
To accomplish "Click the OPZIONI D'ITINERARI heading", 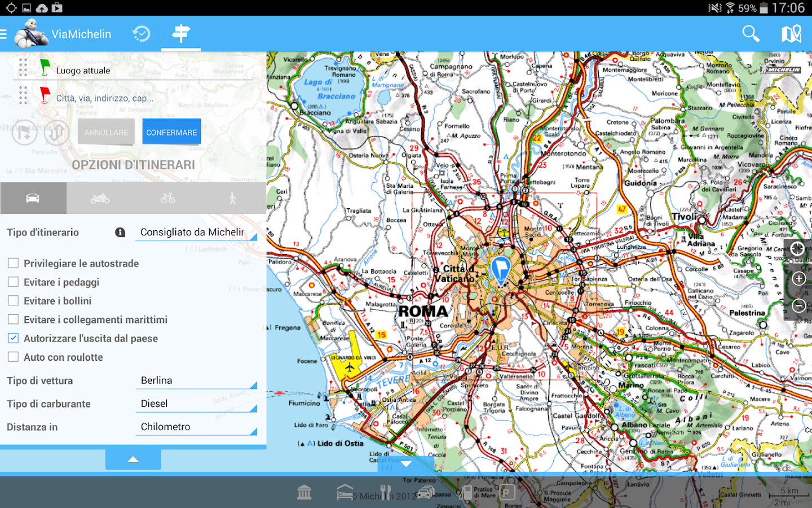I will tap(133, 165).
